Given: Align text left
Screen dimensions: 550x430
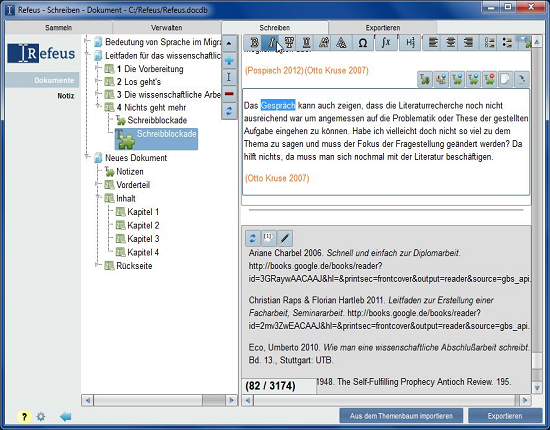Looking at the screenshot, I should [x=433, y=43].
